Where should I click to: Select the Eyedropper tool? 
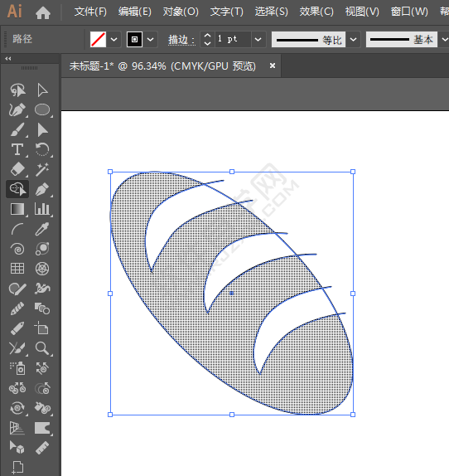[42, 229]
